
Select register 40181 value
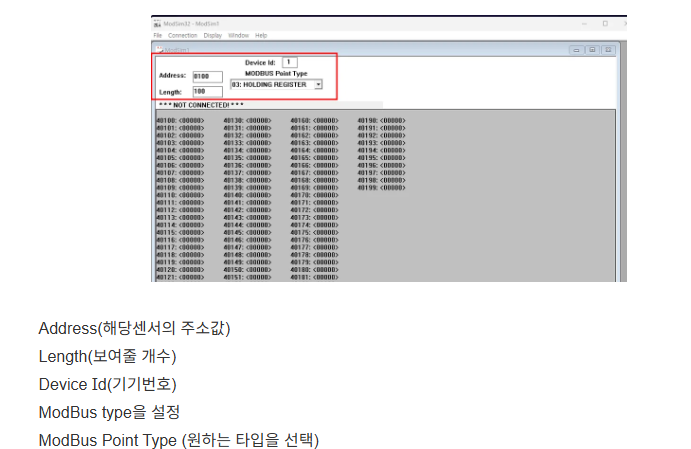click(x=326, y=277)
